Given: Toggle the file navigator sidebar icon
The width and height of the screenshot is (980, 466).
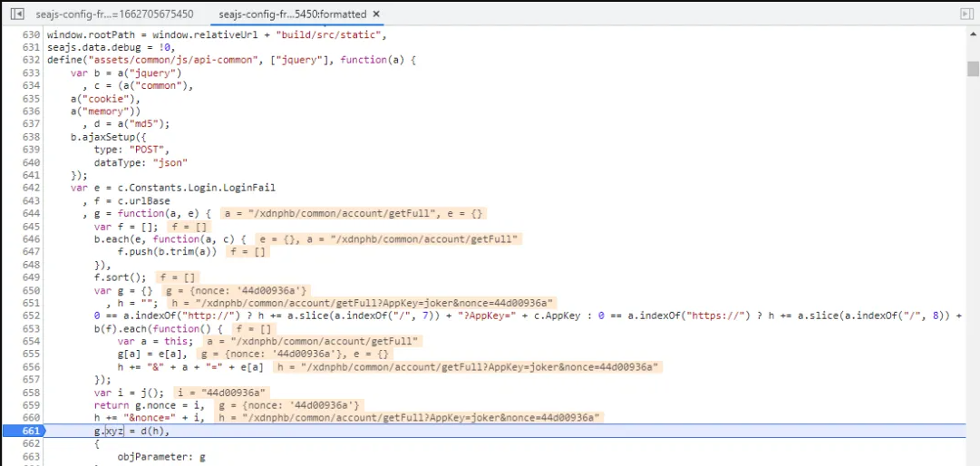Looking at the screenshot, I should click(17, 13).
